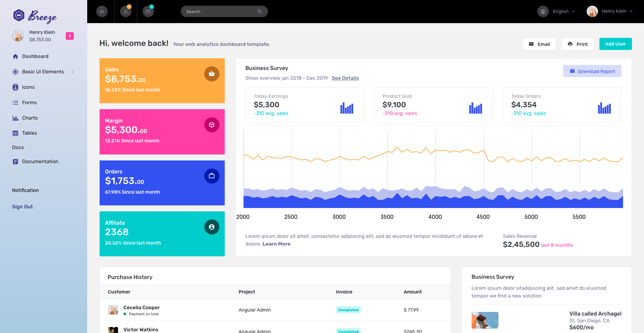Open Tables from the sidebar
644x333 pixels.
[x=29, y=133]
